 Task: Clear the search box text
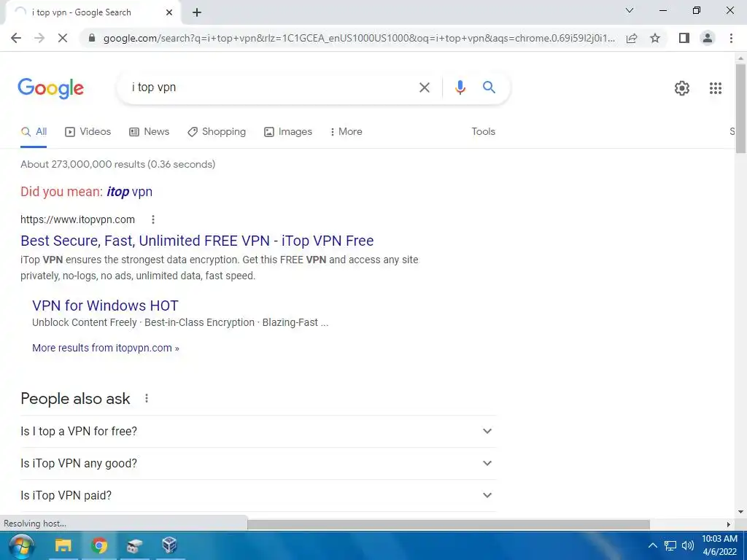(424, 87)
